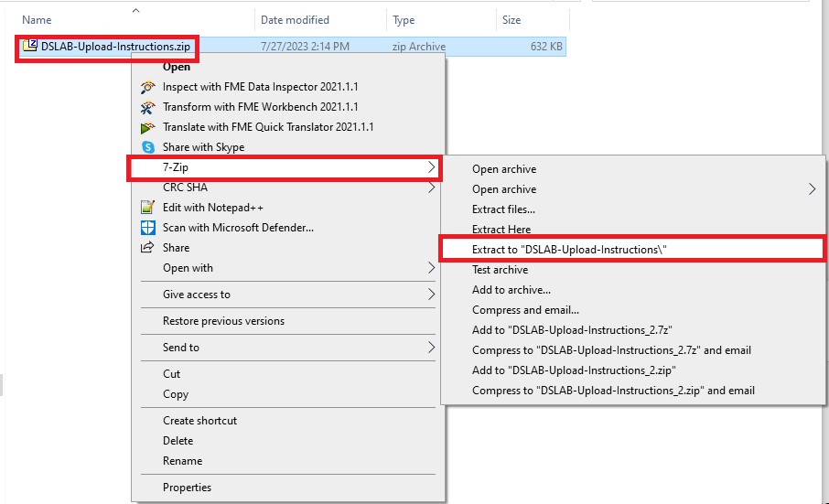Click the FME Quick Translator icon
Image resolution: width=829 pixels, height=504 pixels.
(x=148, y=127)
